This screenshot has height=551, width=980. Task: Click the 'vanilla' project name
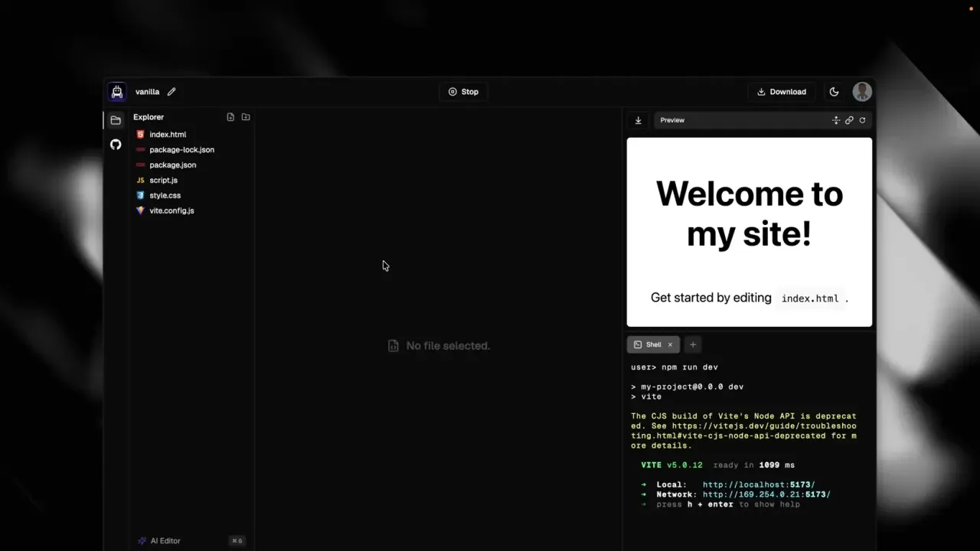pyautogui.click(x=147, y=92)
